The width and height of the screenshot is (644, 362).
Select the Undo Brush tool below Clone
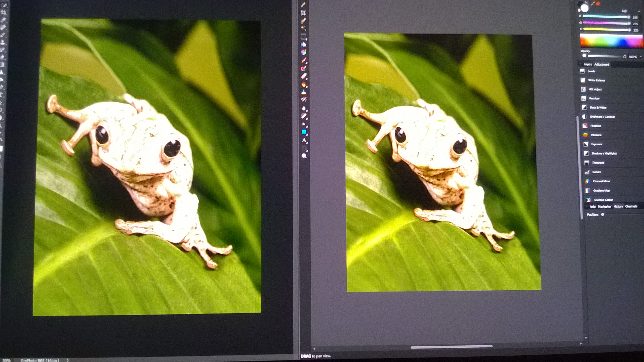(x=304, y=99)
